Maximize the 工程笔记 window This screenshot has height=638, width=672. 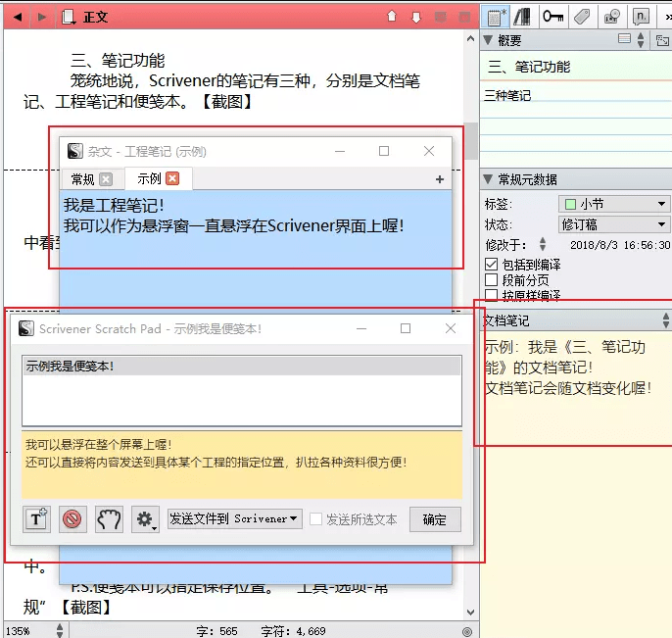coord(384,151)
